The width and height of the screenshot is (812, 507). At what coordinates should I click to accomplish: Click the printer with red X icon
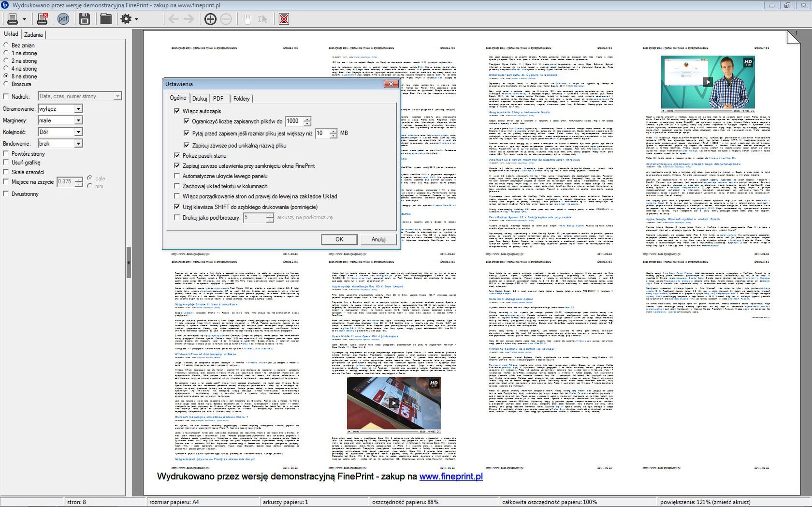43,19
